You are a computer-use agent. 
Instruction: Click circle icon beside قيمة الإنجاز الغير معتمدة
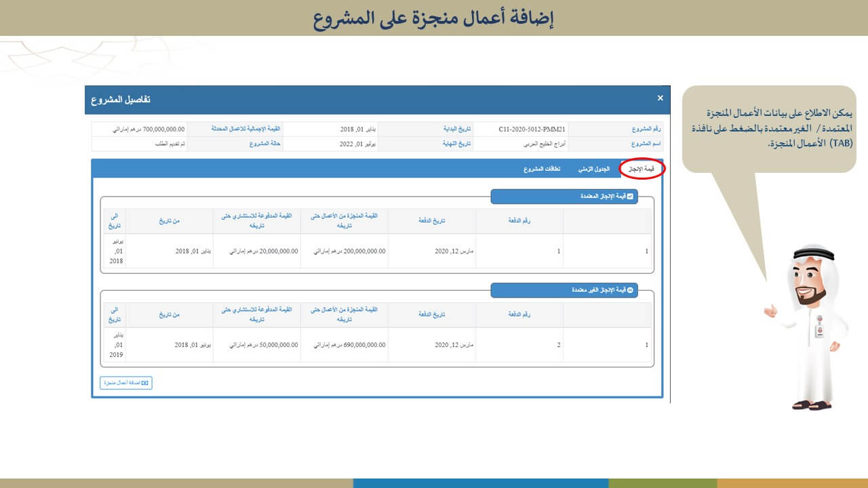630,290
